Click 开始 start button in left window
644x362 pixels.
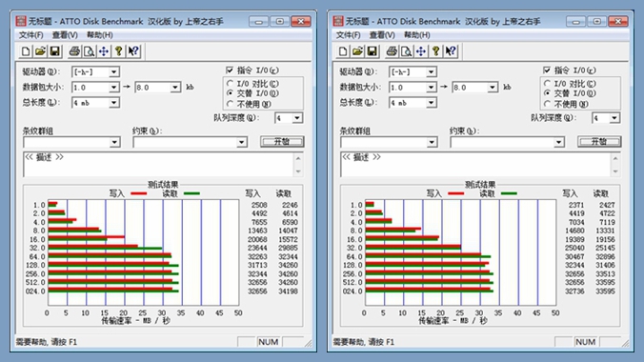(x=282, y=142)
